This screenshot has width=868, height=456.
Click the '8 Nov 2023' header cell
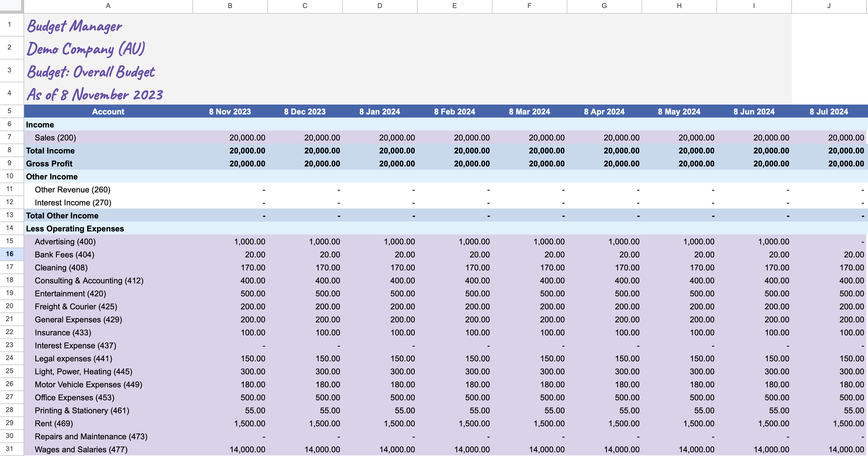230,112
